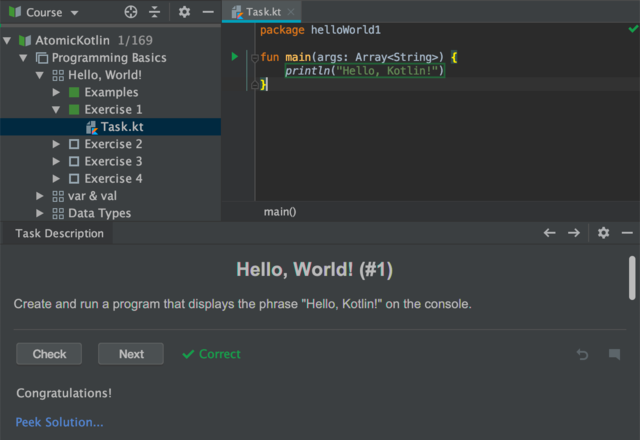
Task: Select the Data Types label
Action: click(100, 213)
